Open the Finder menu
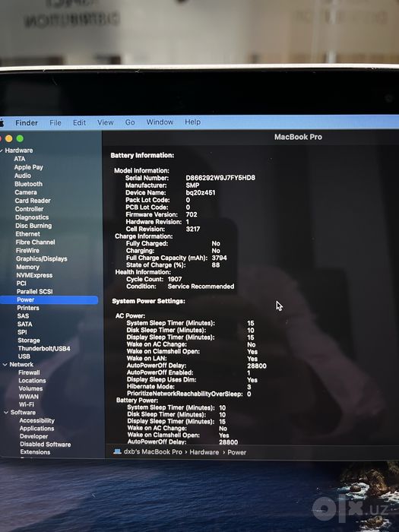Image resolution: width=399 pixels, height=532 pixels. 27,123
